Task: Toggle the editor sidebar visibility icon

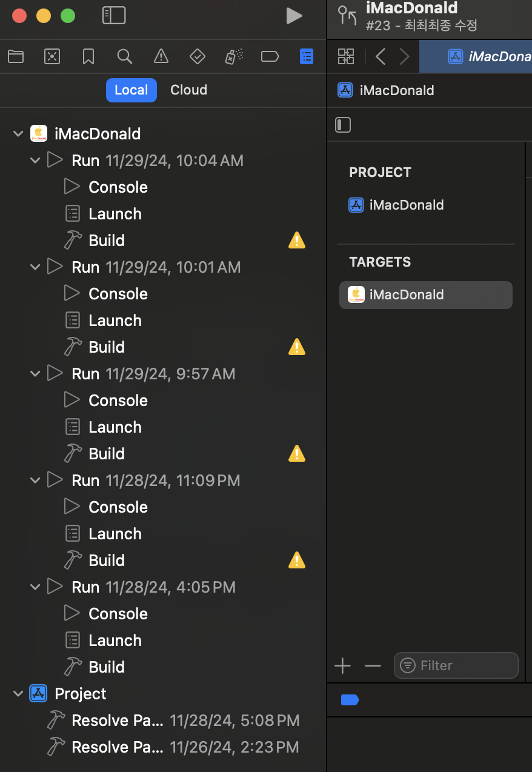Action: (342, 125)
